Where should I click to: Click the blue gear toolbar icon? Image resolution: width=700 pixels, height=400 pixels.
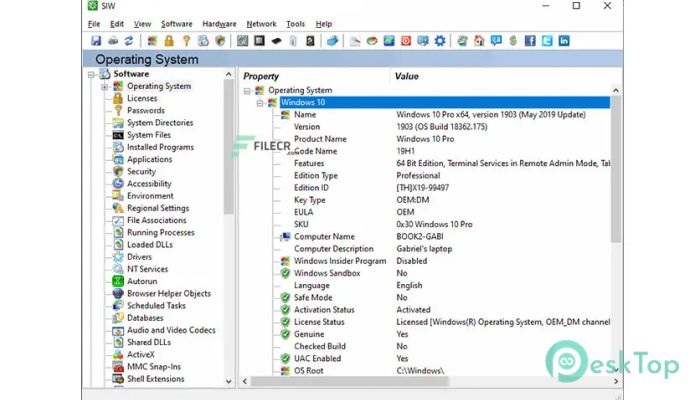[440, 41]
